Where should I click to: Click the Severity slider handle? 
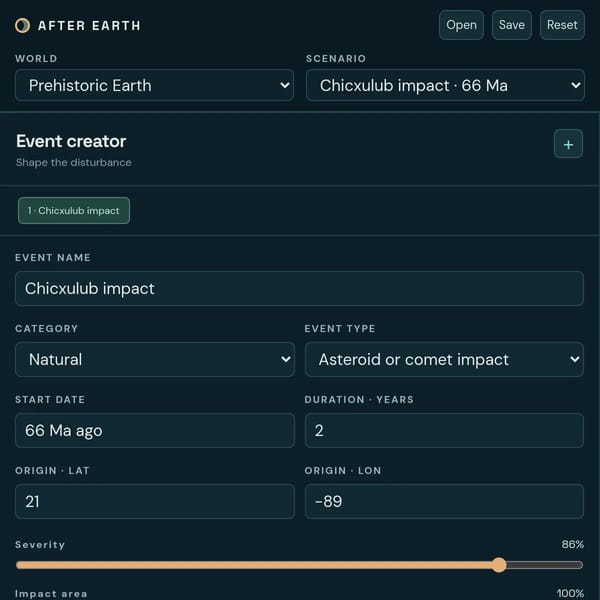[499, 565]
